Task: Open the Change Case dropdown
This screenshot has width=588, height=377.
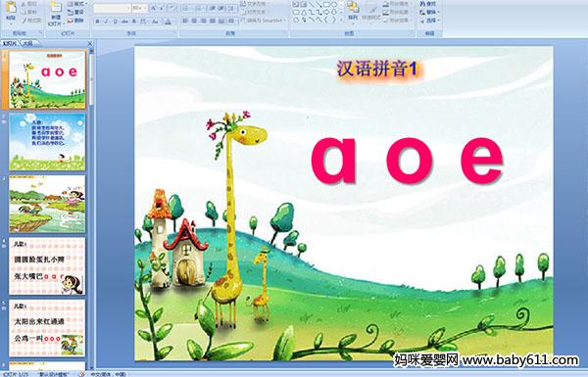Action: (x=155, y=22)
